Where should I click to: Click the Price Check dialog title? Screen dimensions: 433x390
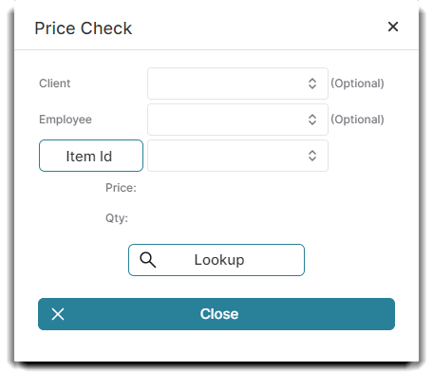click(x=83, y=28)
